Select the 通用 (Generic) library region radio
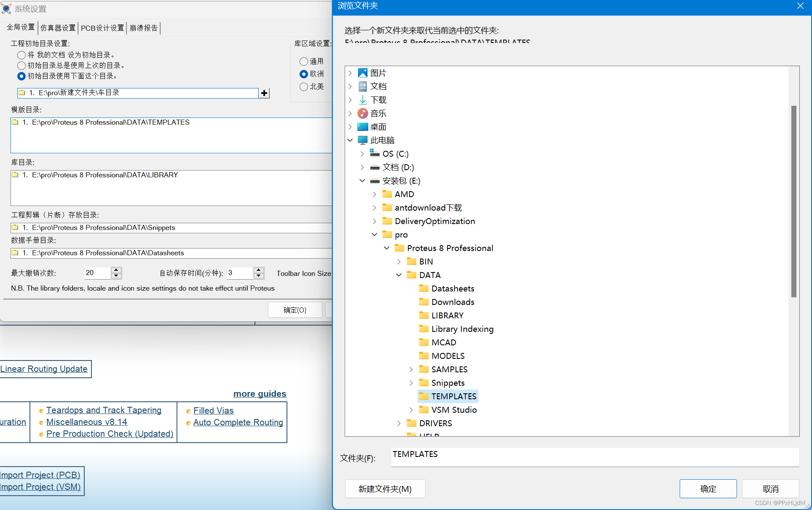The image size is (812, 510). (x=303, y=61)
